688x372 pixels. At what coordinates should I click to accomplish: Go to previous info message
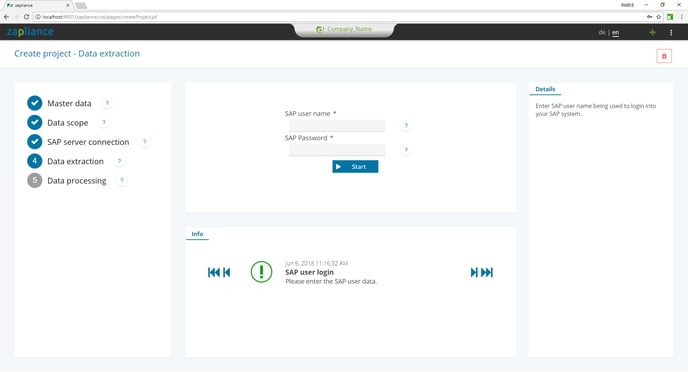(x=226, y=272)
